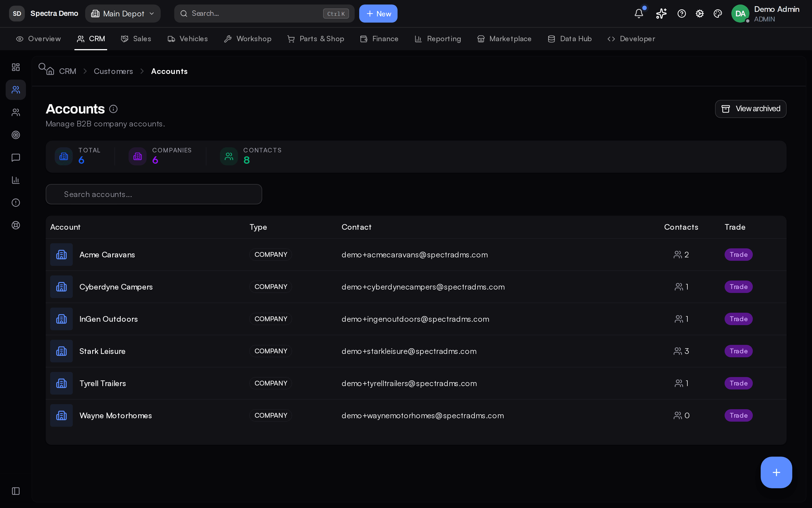Image resolution: width=812 pixels, height=508 pixels.
Task: Click the Stark Leisure building icon
Action: click(61, 351)
